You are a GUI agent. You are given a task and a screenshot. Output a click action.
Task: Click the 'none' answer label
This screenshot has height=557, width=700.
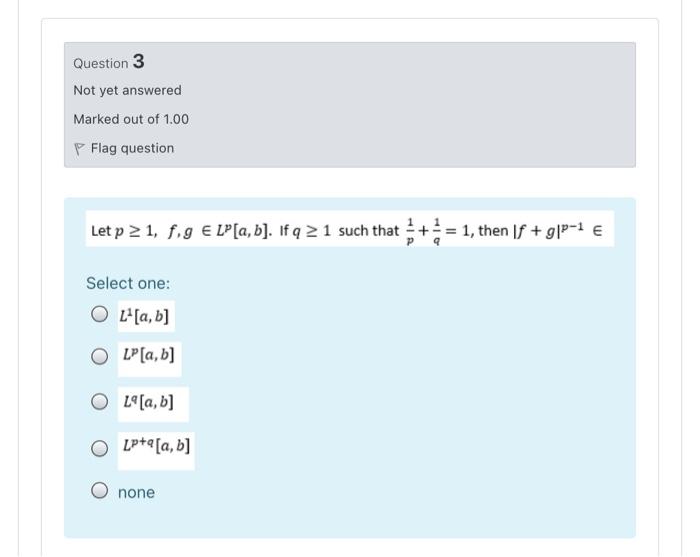tap(136, 492)
